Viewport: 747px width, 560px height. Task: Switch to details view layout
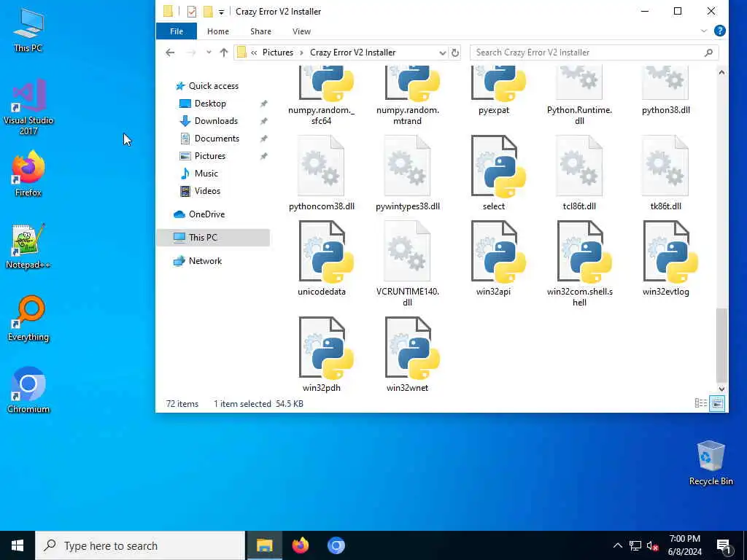tap(701, 403)
